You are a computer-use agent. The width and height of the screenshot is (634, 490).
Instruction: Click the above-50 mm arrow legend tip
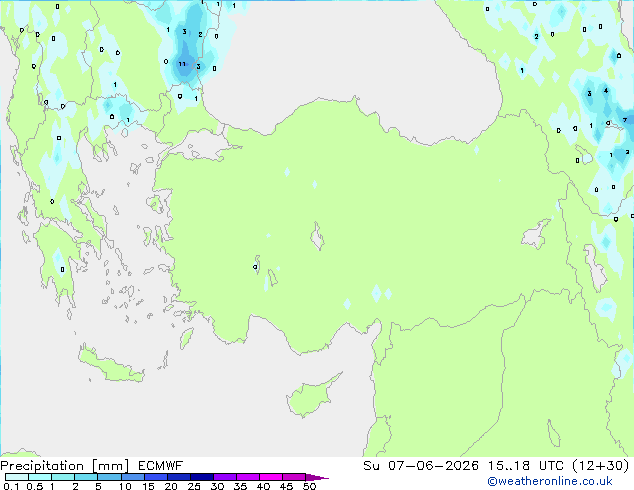(317, 477)
